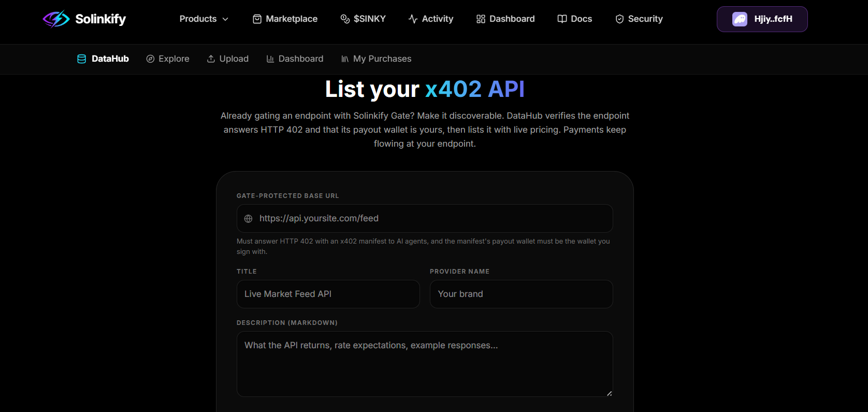Click the description textarea resize handle
868x412 pixels.
coord(610,393)
